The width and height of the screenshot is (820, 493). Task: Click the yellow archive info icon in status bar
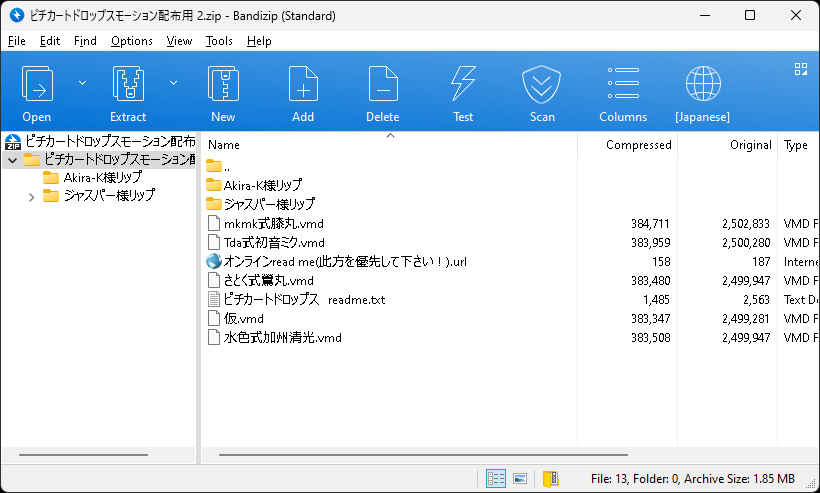point(550,478)
